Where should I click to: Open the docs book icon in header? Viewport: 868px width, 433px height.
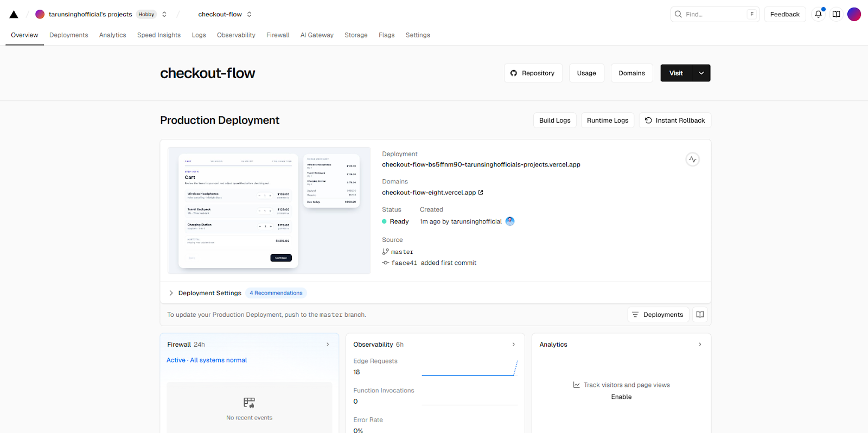click(837, 15)
